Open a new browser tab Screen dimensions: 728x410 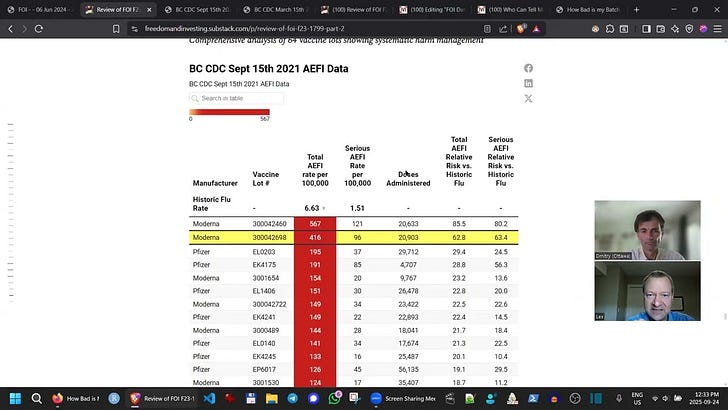coord(637,9)
